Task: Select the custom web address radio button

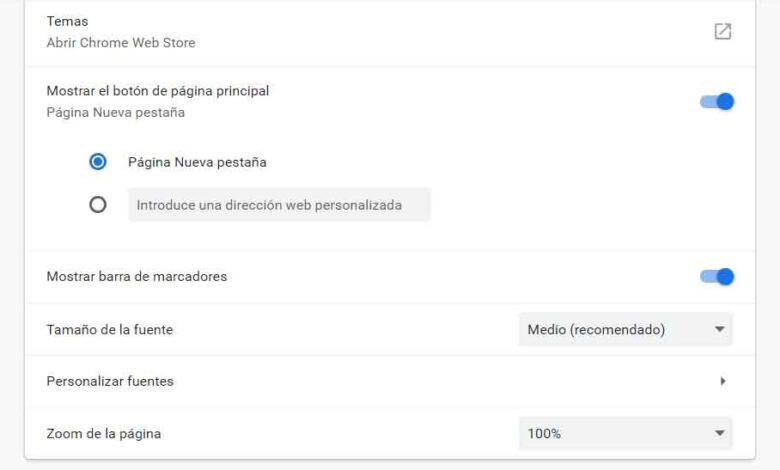Action: (98, 205)
